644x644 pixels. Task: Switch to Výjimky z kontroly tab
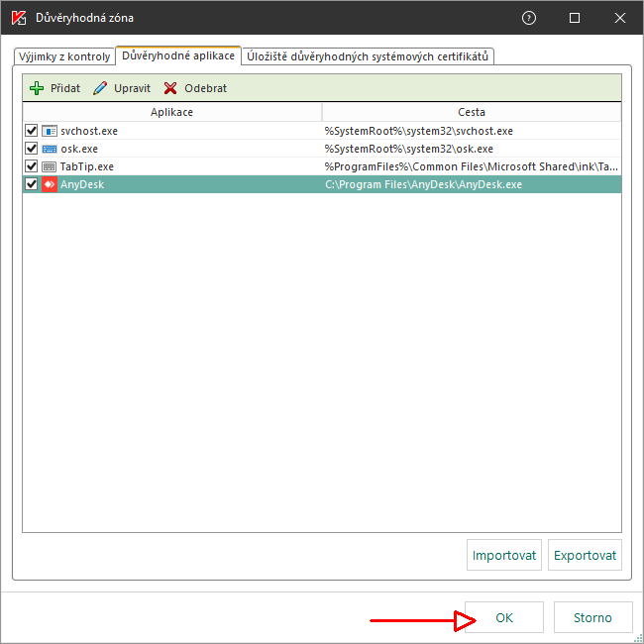click(64, 56)
